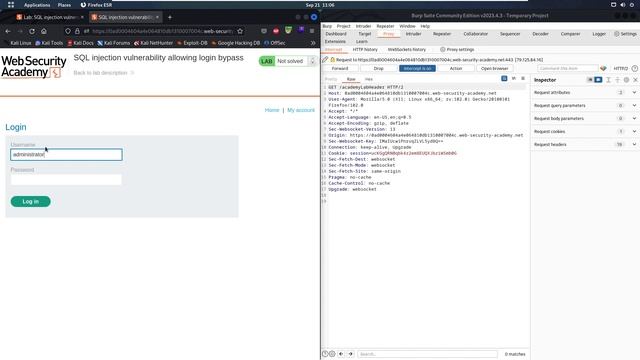The image size is (640, 360).
Task: Open the system volume control
Action: point(622,5)
